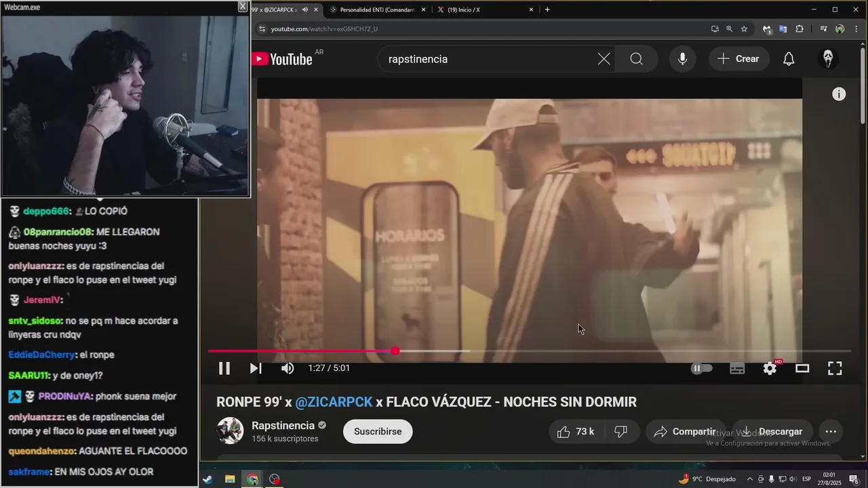Image resolution: width=868 pixels, height=488 pixels.
Task: Open the Rapstinencia channel avatar
Action: coord(230,431)
